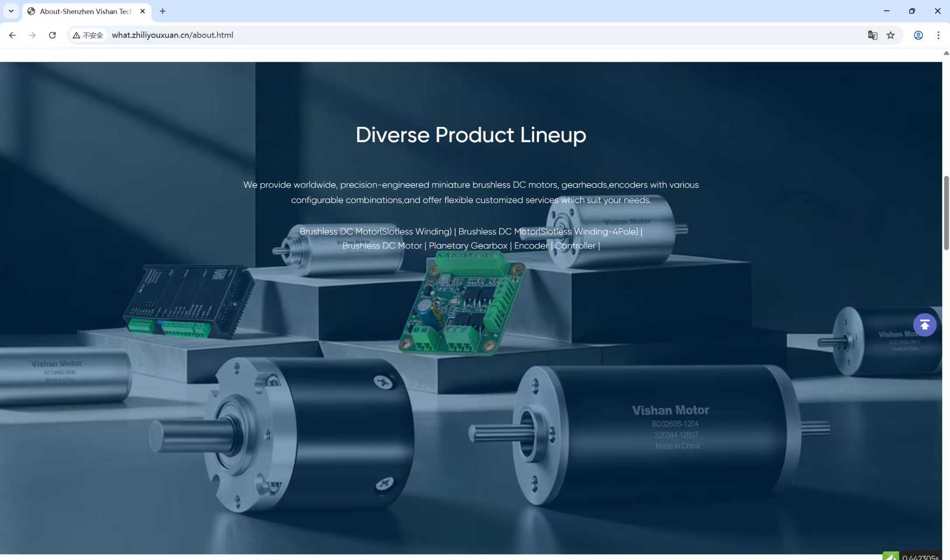
Task: Open Brushless DC Motor(Slotless Winding) link
Action: point(375,231)
